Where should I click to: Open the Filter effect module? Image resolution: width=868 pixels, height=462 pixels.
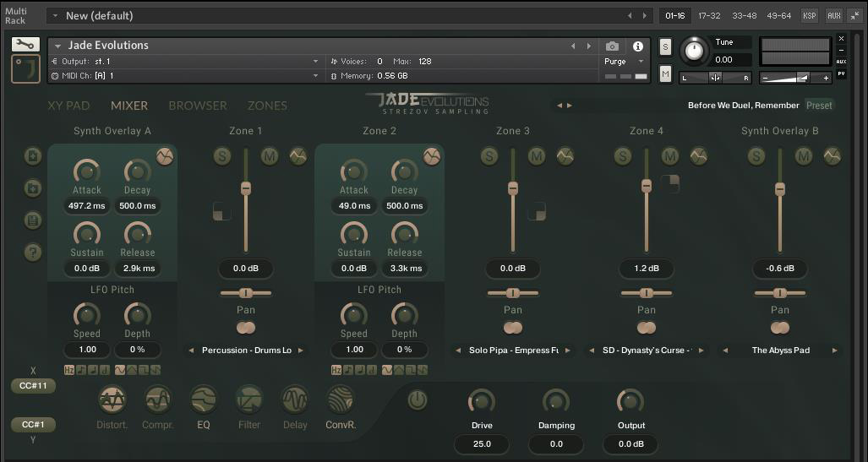click(249, 400)
